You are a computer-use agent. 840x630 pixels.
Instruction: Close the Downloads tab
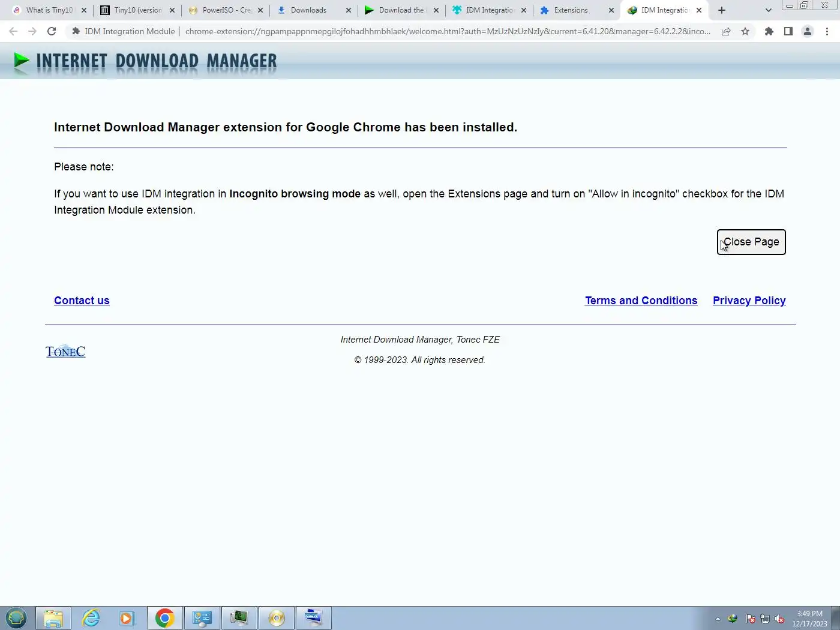[349, 10]
